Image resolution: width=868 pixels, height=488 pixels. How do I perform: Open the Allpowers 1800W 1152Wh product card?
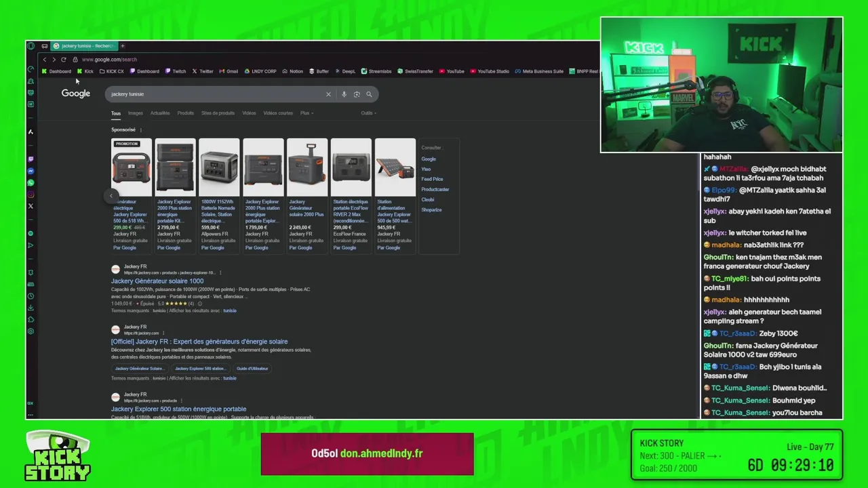(x=218, y=196)
